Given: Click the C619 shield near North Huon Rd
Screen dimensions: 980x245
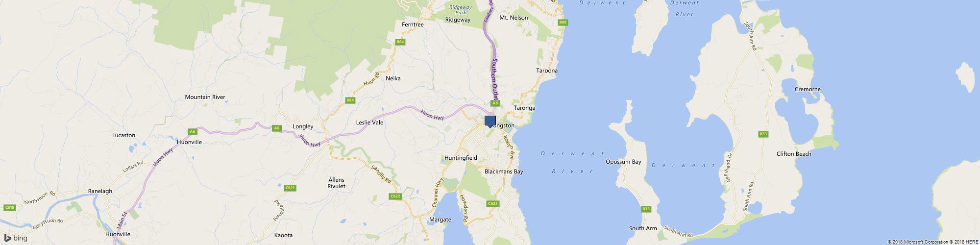Looking at the screenshot, I should point(8,208).
